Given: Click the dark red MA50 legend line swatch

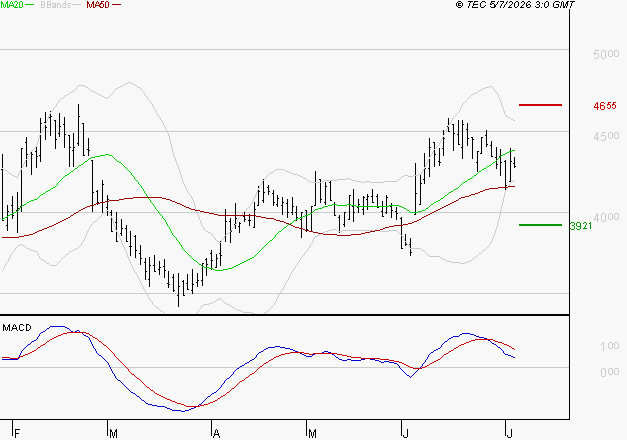Looking at the screenshot, I should 116,5.
